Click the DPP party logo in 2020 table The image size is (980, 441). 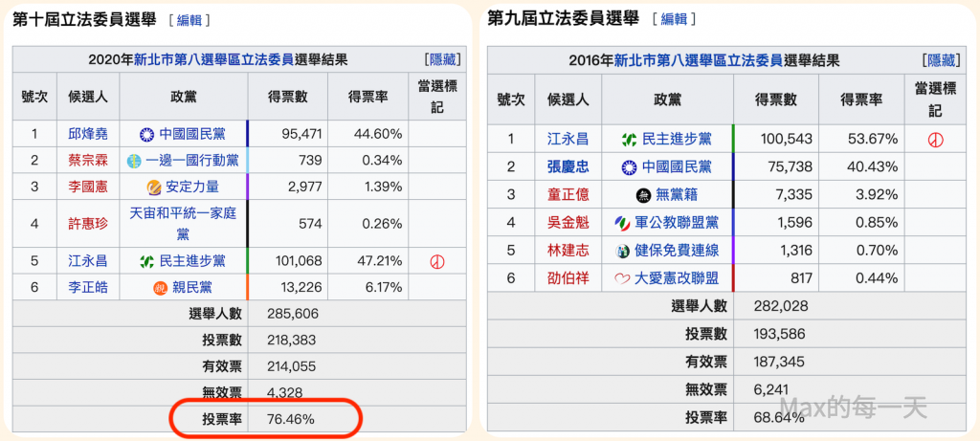pyautogui.click(x=147, y=260)
